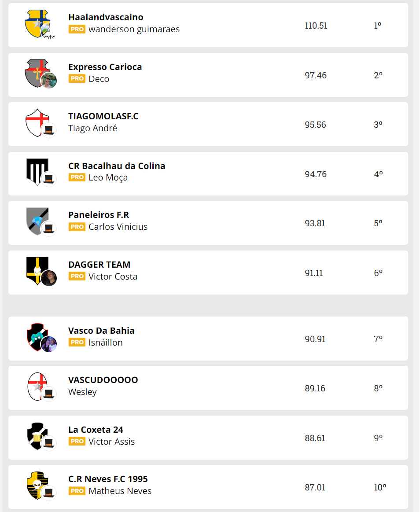
Task: Click the Haalandvascaino team shield icon
Action: (36, 23)
